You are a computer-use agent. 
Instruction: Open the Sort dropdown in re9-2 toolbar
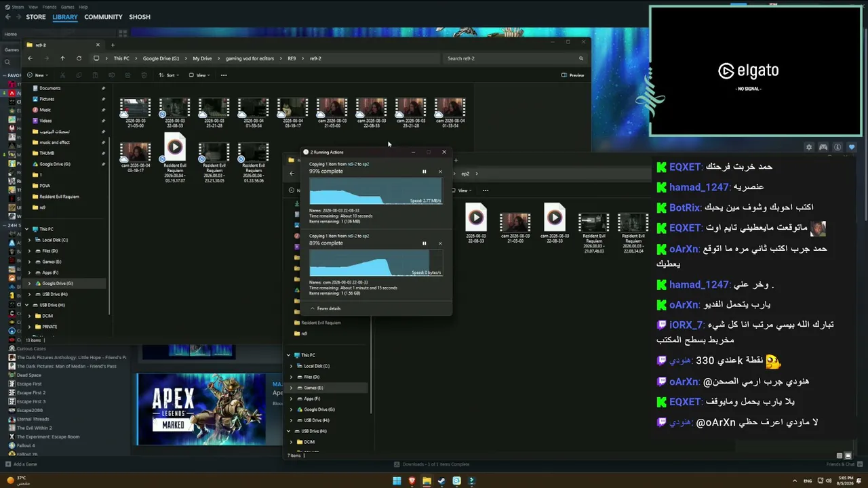click(x=170, y=75)
